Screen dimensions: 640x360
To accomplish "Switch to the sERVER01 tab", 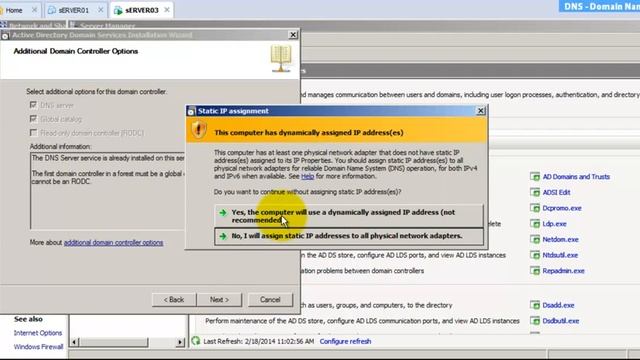I will coord(73,10).
